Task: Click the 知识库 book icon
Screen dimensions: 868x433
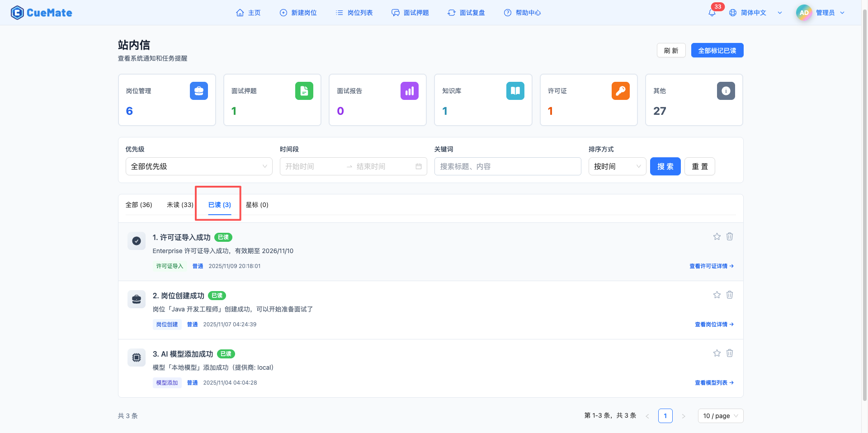Action: tap(515, 90)
